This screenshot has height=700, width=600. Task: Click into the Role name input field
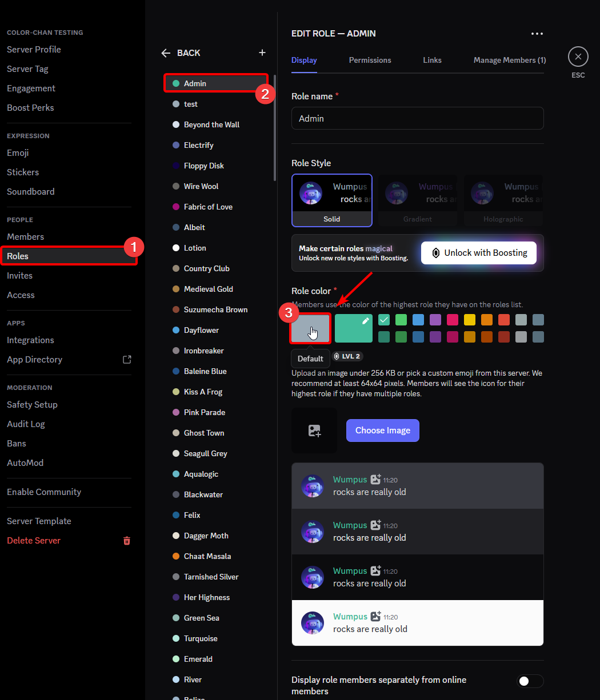pyautogui.click(x=417, y=118)
